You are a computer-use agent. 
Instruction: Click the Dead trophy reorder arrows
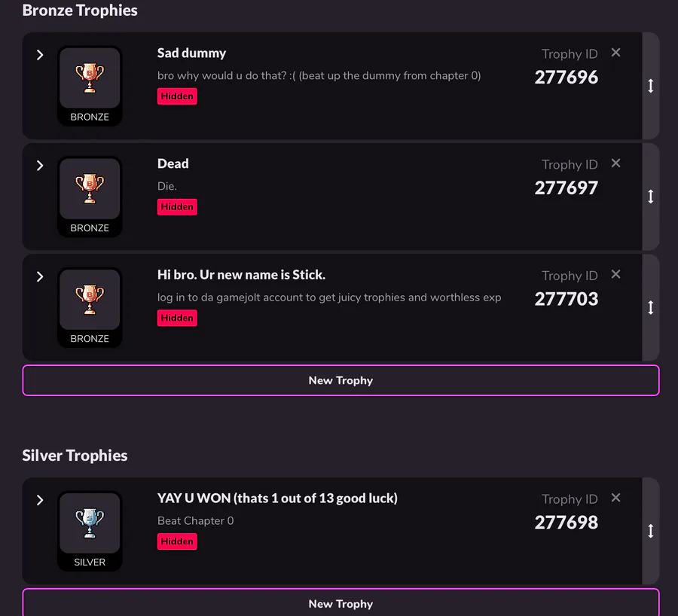[651, 197]
